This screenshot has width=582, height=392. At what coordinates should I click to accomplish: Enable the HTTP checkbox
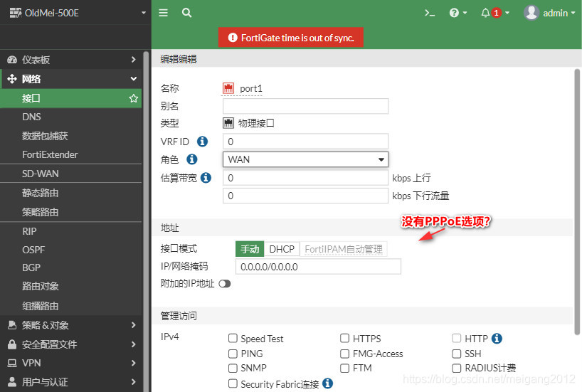(456, 338)
